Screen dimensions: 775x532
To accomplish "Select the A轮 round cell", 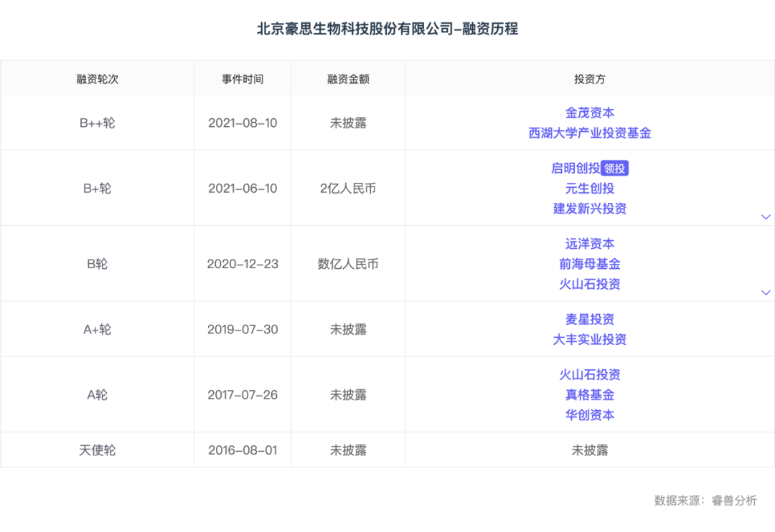I will coord(98,394).
